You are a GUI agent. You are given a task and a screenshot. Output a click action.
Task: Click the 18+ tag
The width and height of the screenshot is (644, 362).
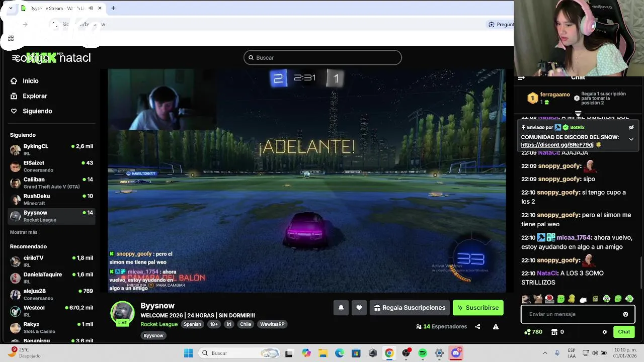tap(214, 324)
